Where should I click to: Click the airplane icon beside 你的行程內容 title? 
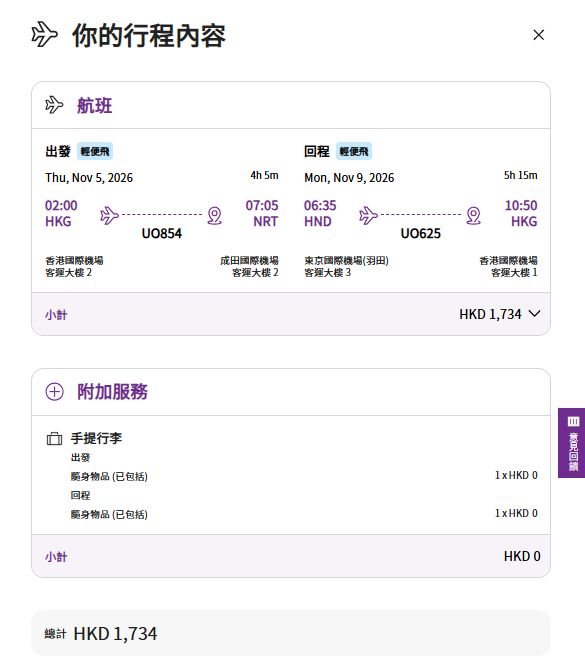tap(44, 34)
